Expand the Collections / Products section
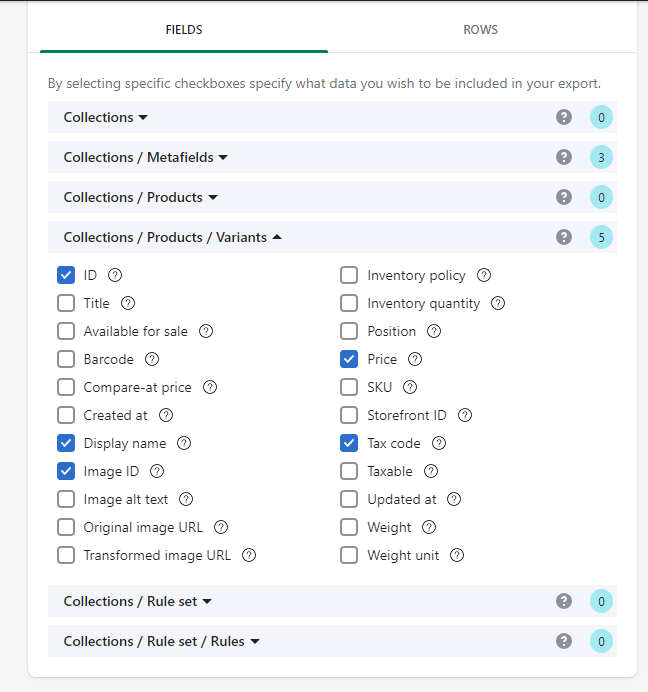The height and width of the screenshot is (692, 648). point(141,197)
